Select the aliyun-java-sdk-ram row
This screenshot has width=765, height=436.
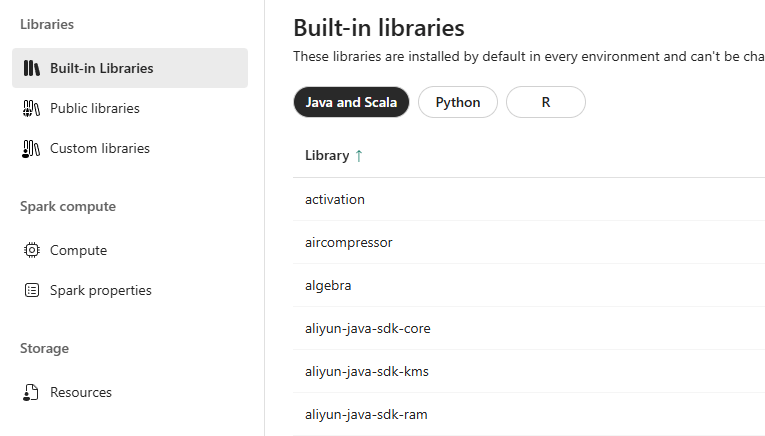[366, 414]
